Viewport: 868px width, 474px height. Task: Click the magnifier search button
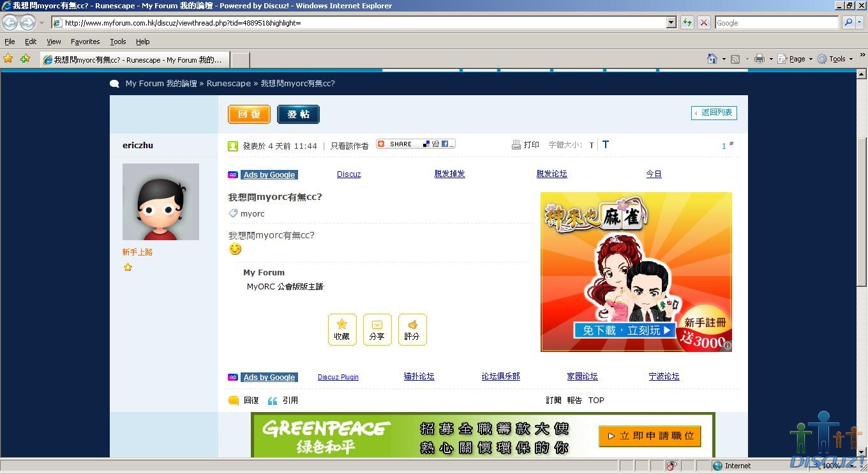[x=848, y=22]
